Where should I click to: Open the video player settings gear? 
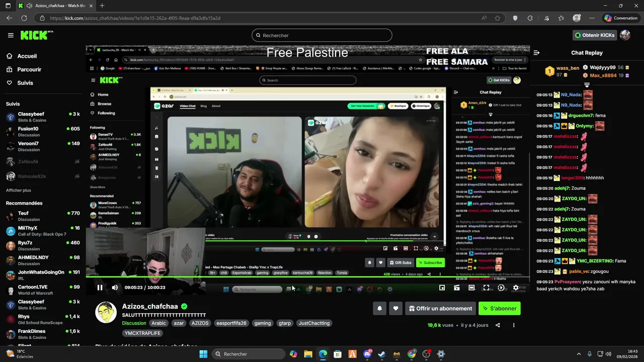click(516, 288)
